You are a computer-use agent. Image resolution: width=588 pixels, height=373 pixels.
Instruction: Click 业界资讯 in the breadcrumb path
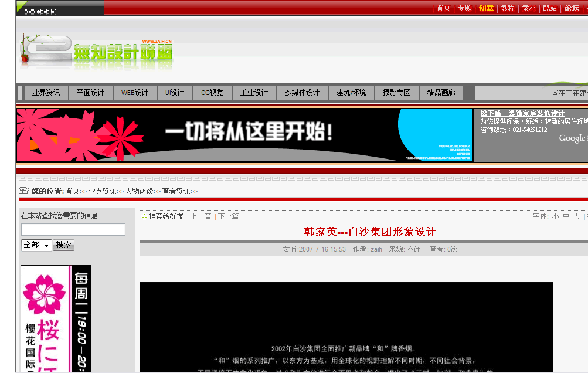102,191
